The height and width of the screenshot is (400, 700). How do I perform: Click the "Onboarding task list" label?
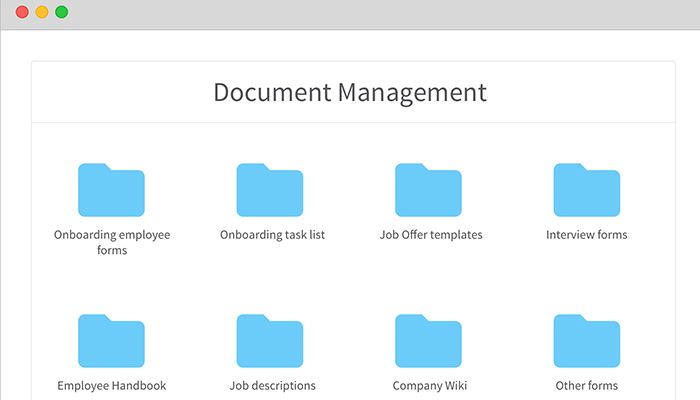point(272,235)
